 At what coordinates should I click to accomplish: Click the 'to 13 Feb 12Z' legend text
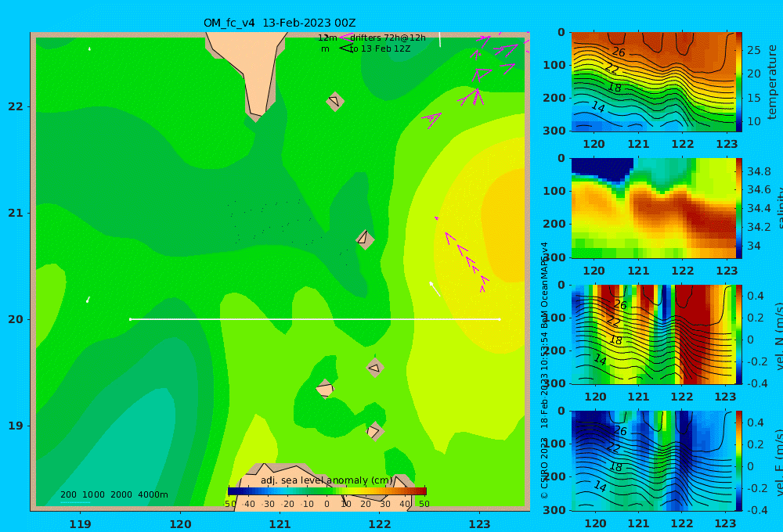click(x=380, y=49)
